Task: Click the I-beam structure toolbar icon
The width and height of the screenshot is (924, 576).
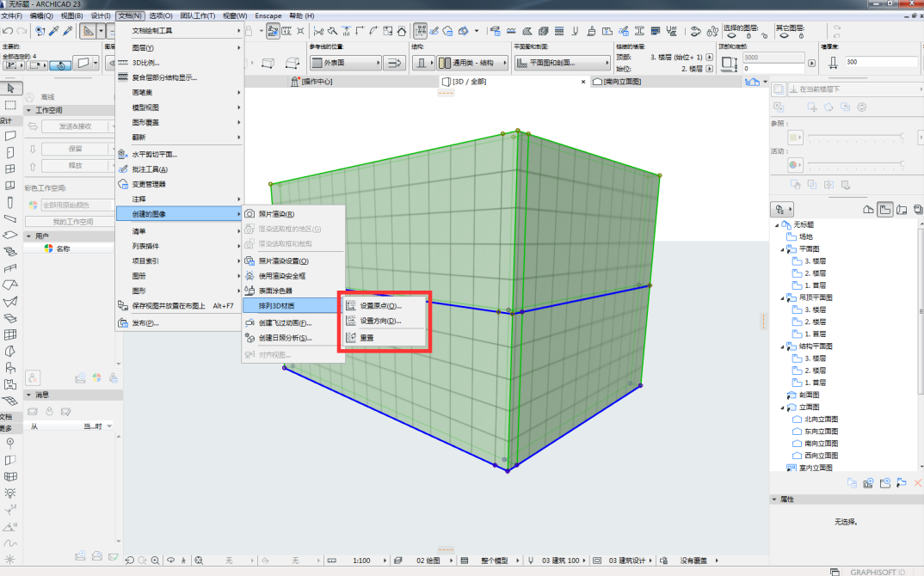Action: [x=639, y=31]
